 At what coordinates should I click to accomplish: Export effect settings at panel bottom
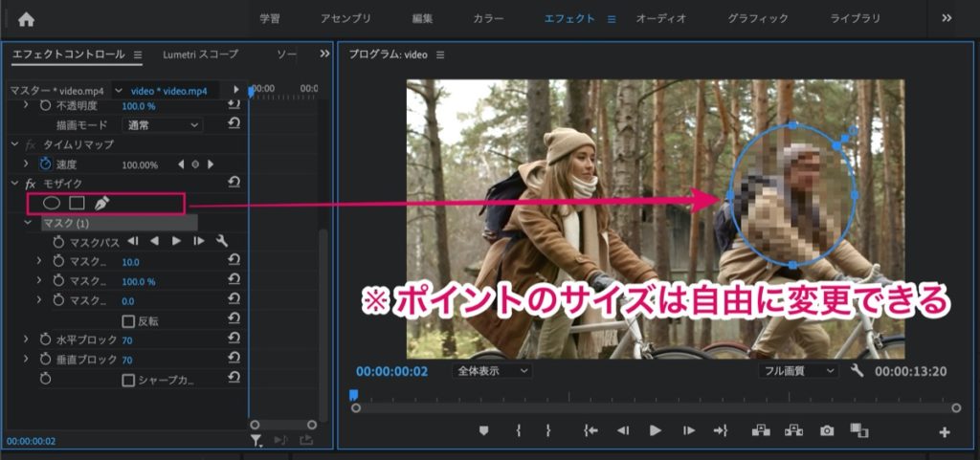point(305,441)
